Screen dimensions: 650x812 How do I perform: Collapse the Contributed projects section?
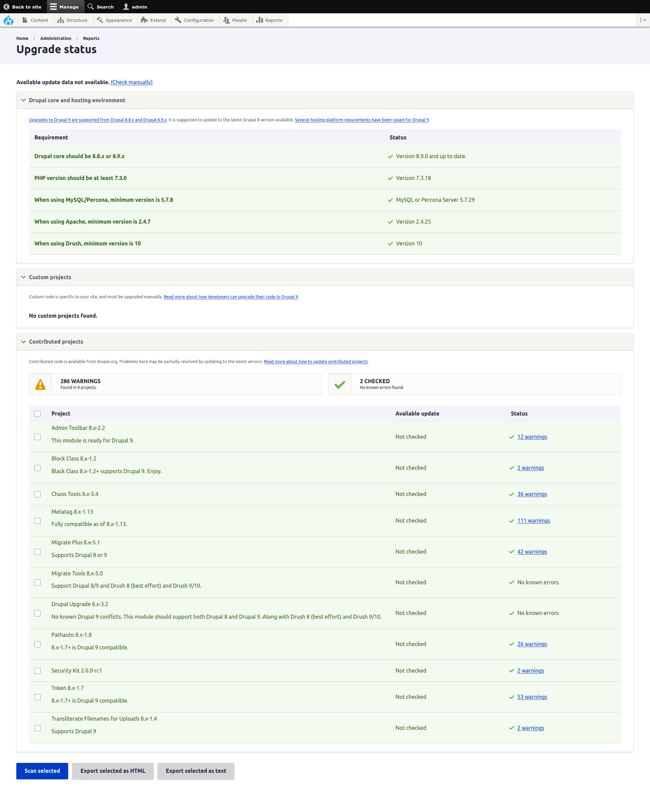point(23,342)
